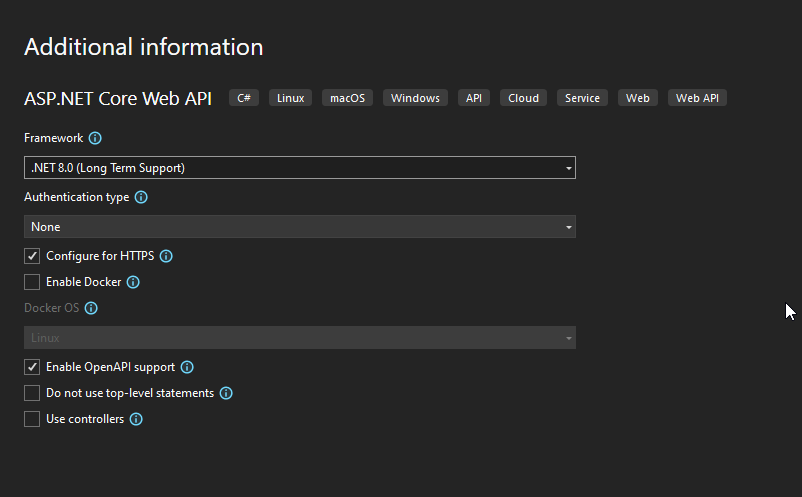Click the C# language tag
802x497 pixels.
(244, 98)
